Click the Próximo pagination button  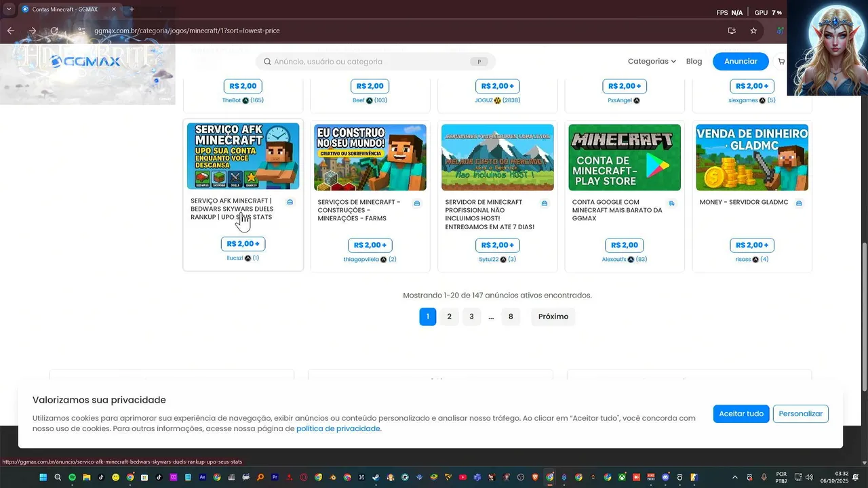tap(553, 317)
